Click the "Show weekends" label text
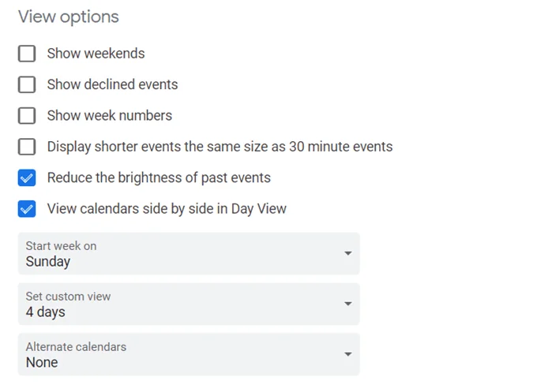The image size is (537, 392). 96,54
